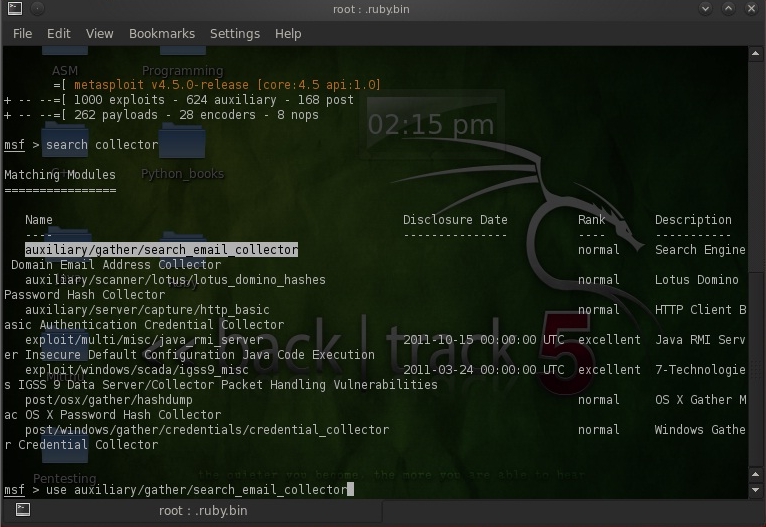Click the 'Name' column header
This screenshot has width=766, height=527.
pyautogui.click(x=39, y=220)
